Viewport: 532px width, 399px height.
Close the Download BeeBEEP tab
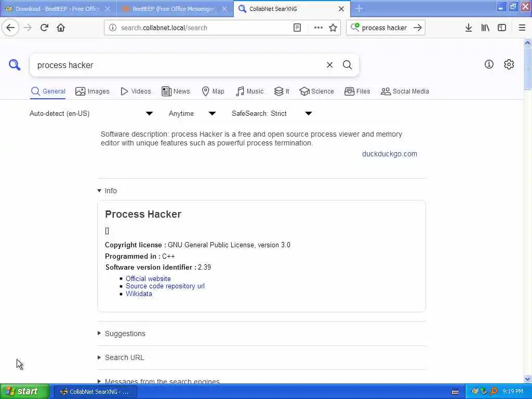click(x=108, y=9)
